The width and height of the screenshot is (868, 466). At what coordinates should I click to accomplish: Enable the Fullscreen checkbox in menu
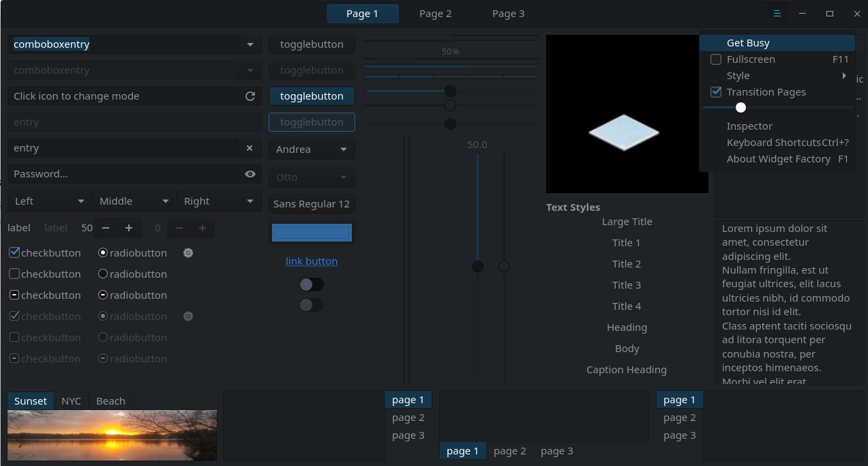[x=716, y=59]
